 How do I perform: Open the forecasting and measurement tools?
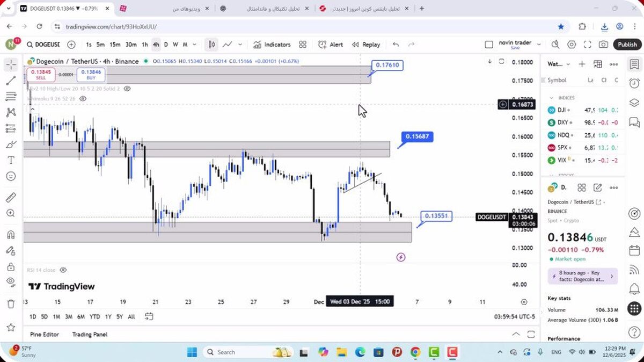click(x=11, y=128)
